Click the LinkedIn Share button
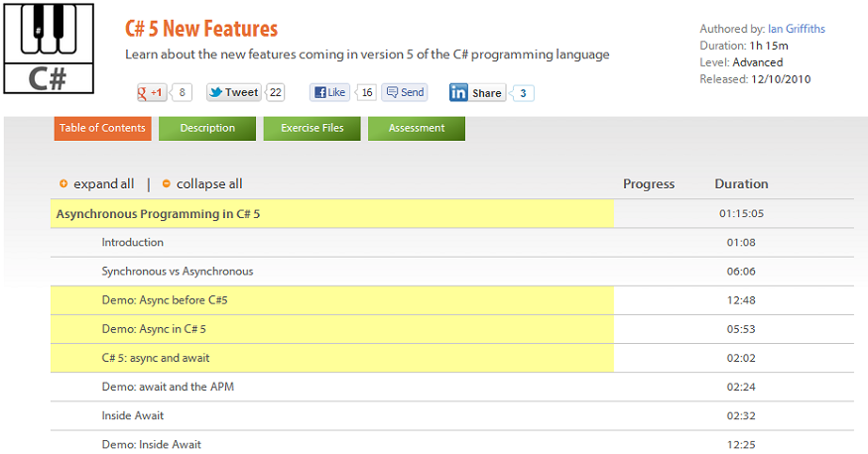Viewport: 868px width, 454px height. (x=477, y=93)
